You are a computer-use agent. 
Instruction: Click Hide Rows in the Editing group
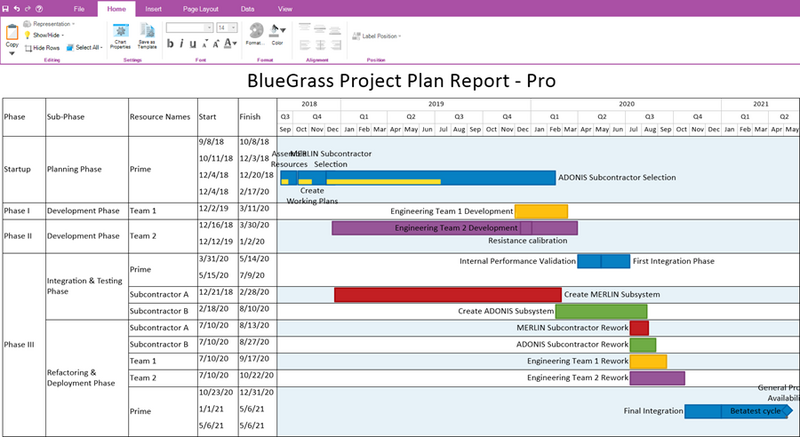(x=42, y=48)
